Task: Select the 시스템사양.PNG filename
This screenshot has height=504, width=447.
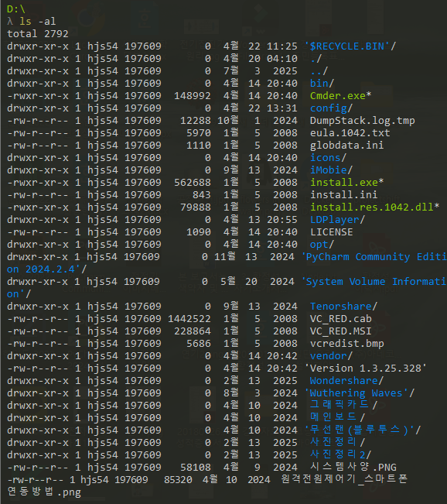Action: pos(353,468)
